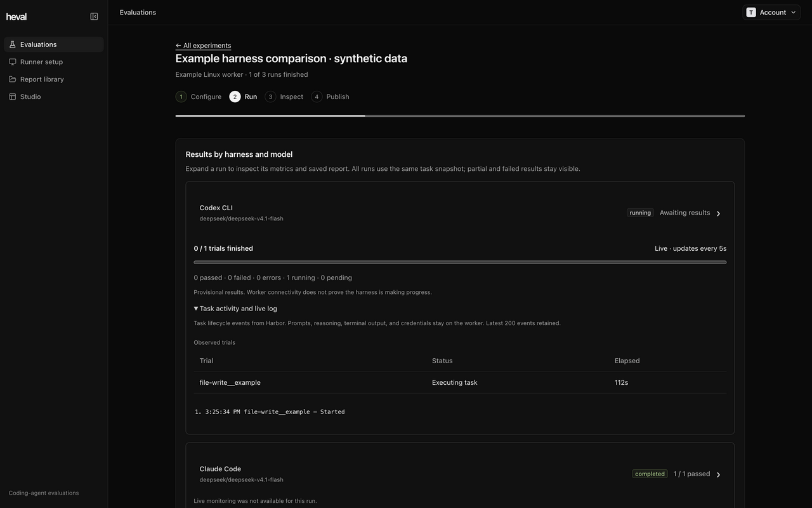Go to step 3 Inspect

click(284, 97)
